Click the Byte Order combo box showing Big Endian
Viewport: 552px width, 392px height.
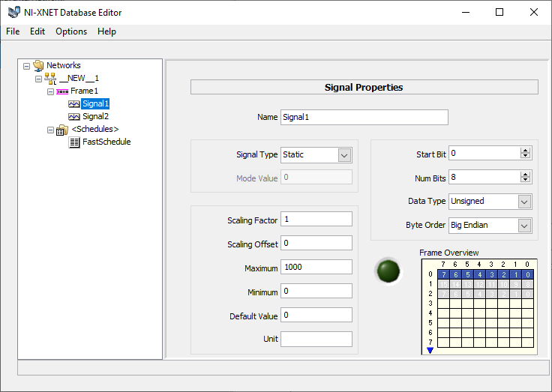click(490, 226)
